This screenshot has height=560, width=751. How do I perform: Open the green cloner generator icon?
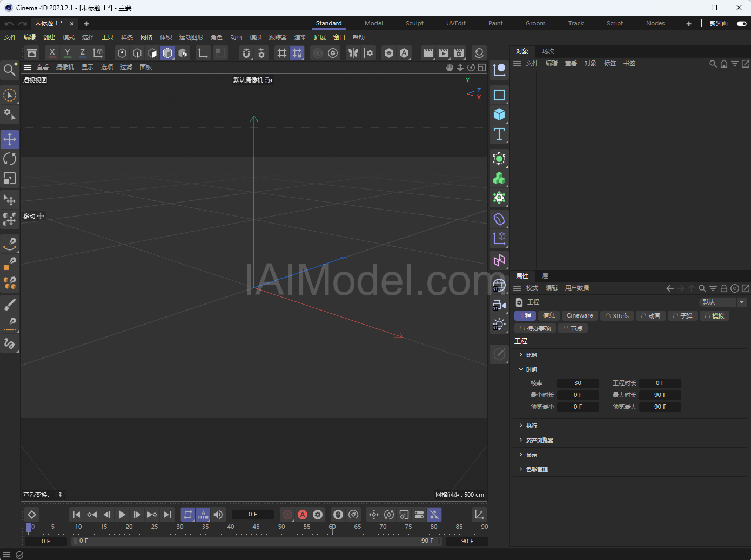coord(499,178)
